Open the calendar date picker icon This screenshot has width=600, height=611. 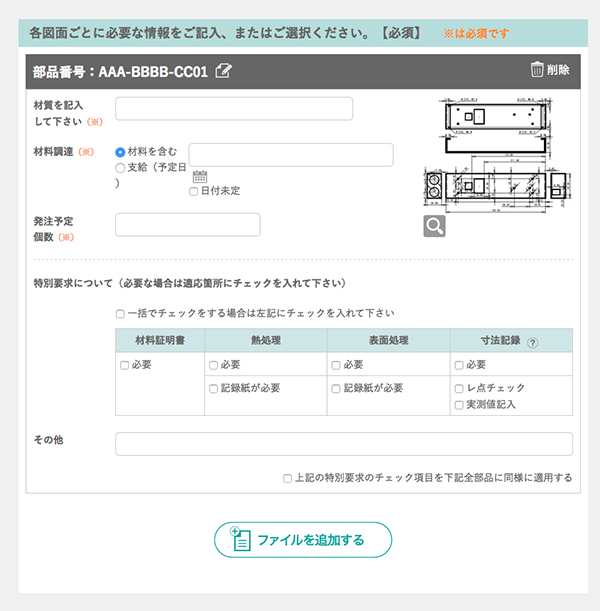tap(199, 176)
